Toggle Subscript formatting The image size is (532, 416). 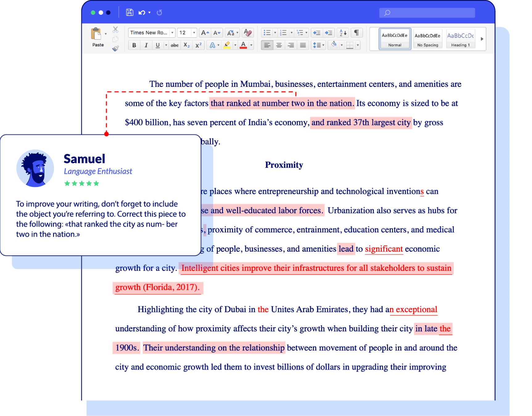tap(187, 45)
